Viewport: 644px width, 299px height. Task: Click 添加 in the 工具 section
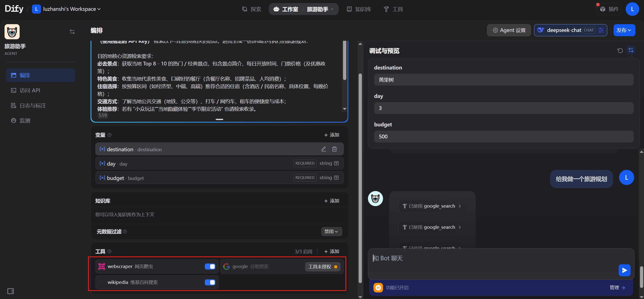[x=332, y=251]
